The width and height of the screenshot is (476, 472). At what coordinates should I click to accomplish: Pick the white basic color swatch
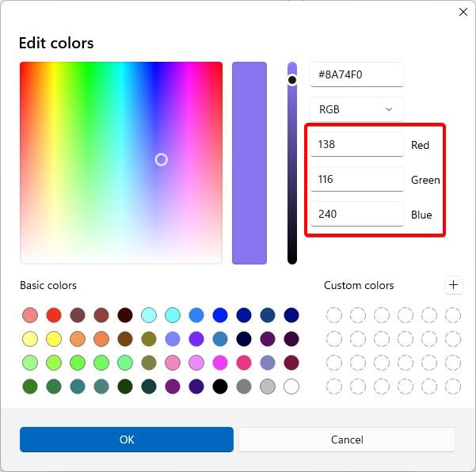291,386
